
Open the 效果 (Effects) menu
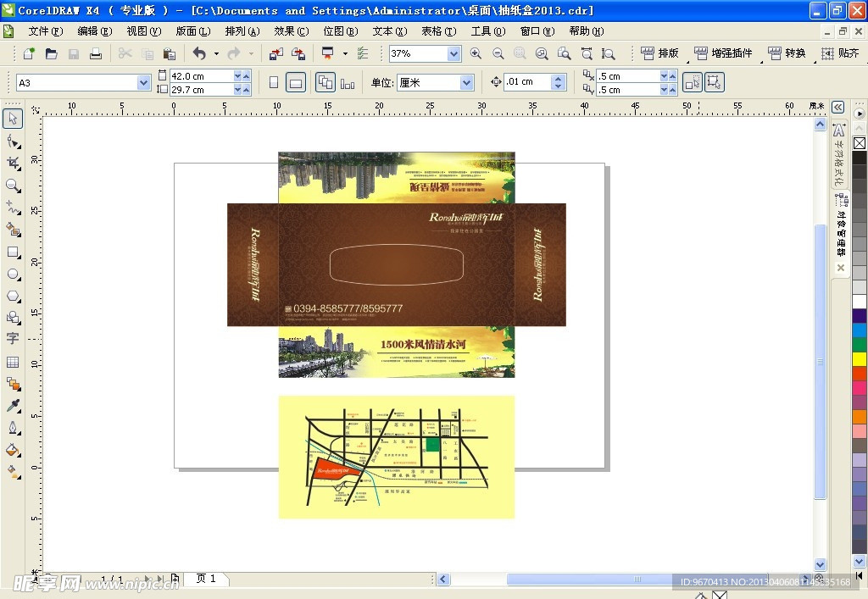click(x=291, y=31)
